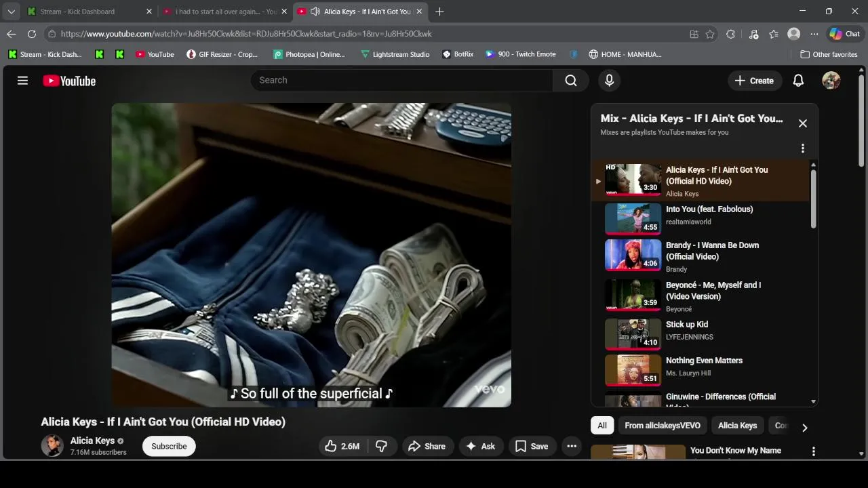Play Beyoncé - Me, Myself and I
This screenshot has width=868, height=488.
click(x=701, y=296)
